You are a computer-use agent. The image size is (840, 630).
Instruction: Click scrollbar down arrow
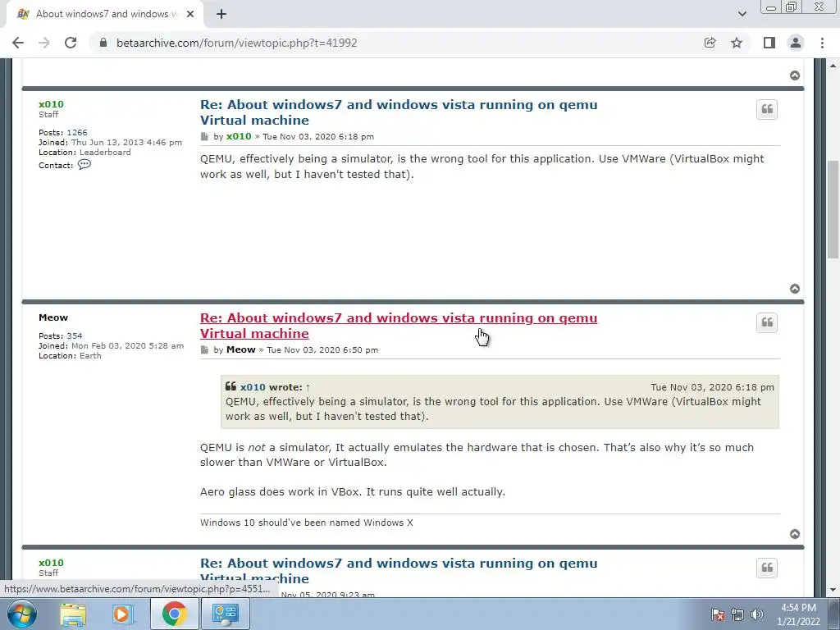(x=833, y=589)
